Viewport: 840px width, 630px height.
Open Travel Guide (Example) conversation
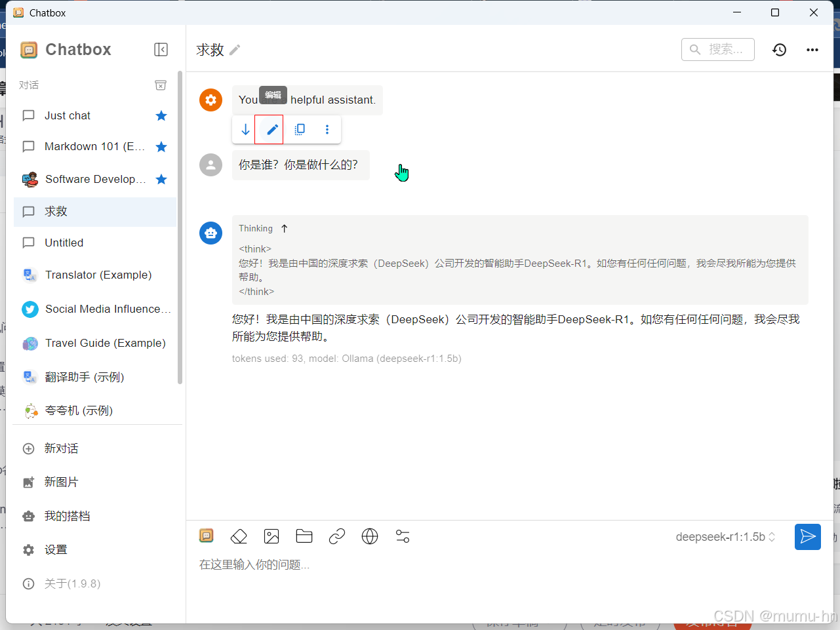coord(95,343)
